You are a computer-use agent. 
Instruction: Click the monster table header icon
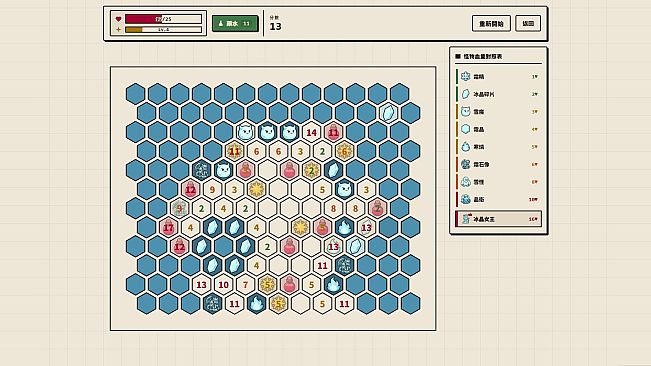tap(458, 56)
